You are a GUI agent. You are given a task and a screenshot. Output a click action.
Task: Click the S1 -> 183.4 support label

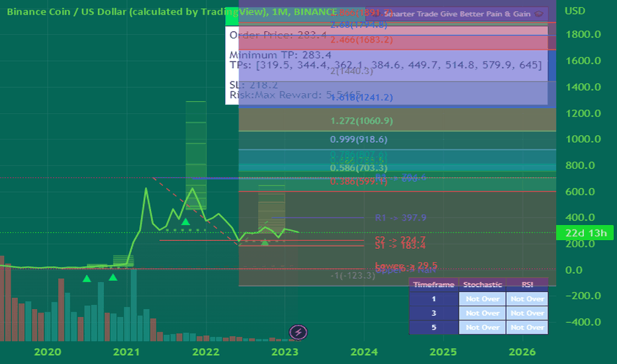click(x=400, y=246)
